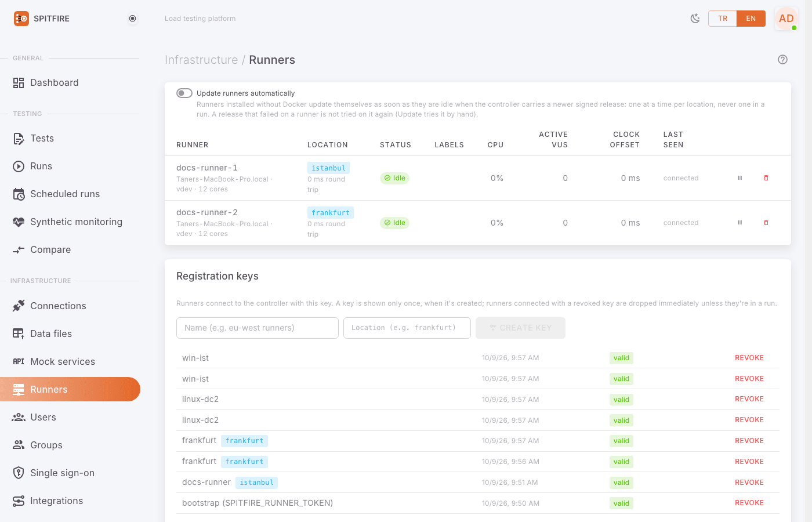Switch language to EN
Viewport: 812px width, 522px height.
click(x=751, y=19)
